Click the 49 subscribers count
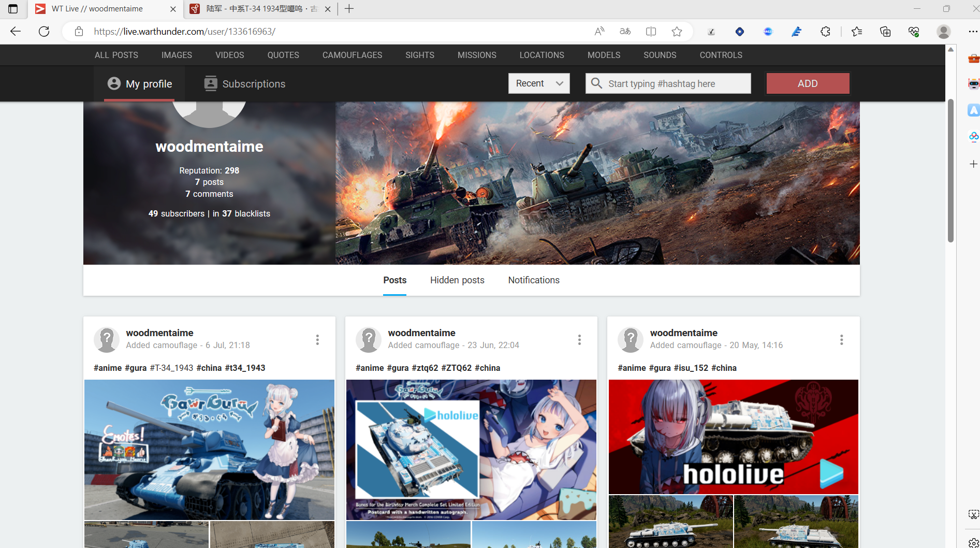The width and height of the screenshot is (980, 548). point(177,213)
